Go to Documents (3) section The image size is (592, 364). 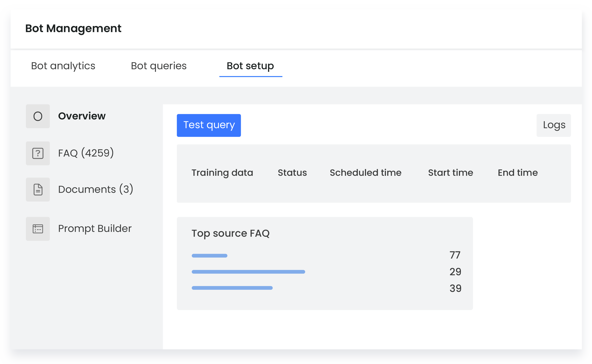[x=95, y=189]
